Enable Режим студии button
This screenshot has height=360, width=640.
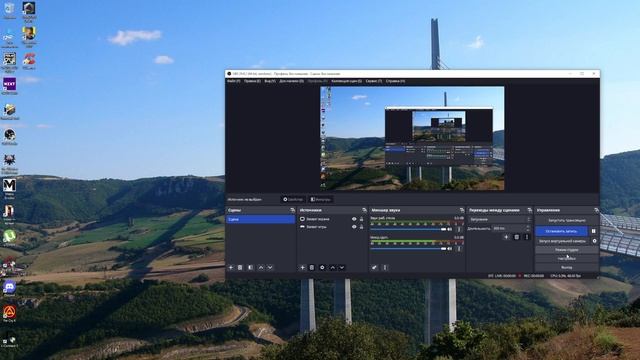[567, 250]
